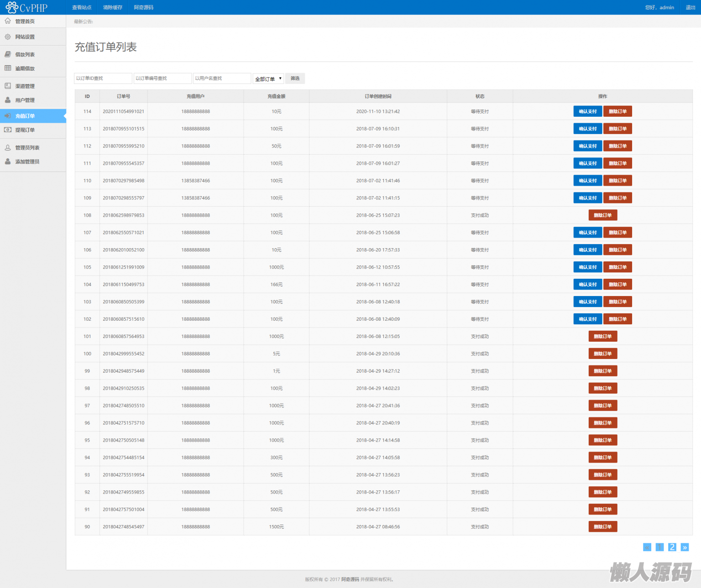
Task: Click the next page » arrow
Action: pos(685,547)
